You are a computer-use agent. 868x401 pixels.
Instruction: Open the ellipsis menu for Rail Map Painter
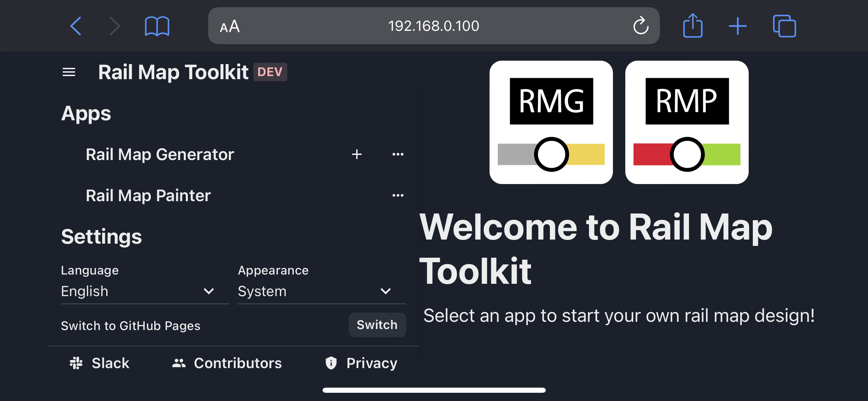[x=398, y=195]
